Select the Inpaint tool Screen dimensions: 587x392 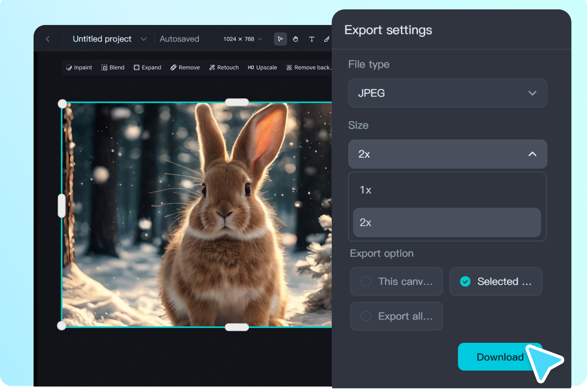(79, 67)
